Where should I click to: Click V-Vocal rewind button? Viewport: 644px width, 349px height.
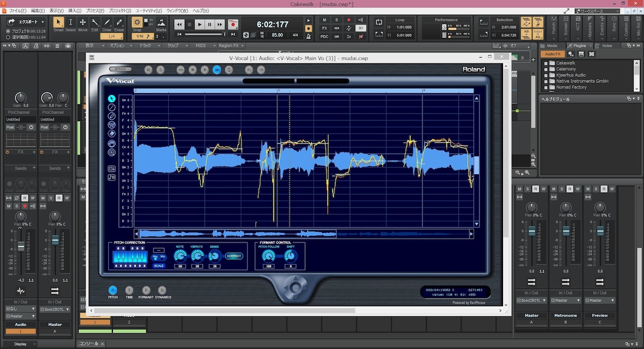click(x=181, y=70)
